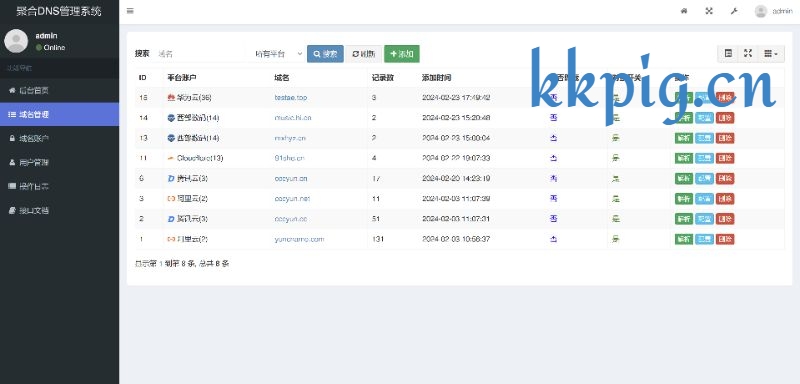Select 域名账户 in the sidebar
Screen dimensions: 800x384
pos(59,138)
